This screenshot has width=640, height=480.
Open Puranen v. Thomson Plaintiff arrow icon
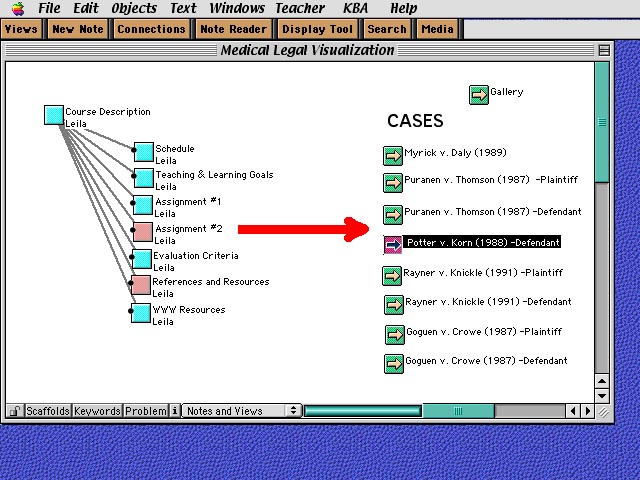(x=393, y=183)
